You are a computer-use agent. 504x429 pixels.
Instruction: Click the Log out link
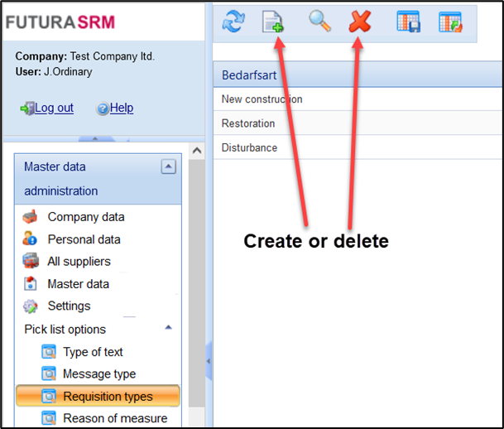[x=54, y=108]
